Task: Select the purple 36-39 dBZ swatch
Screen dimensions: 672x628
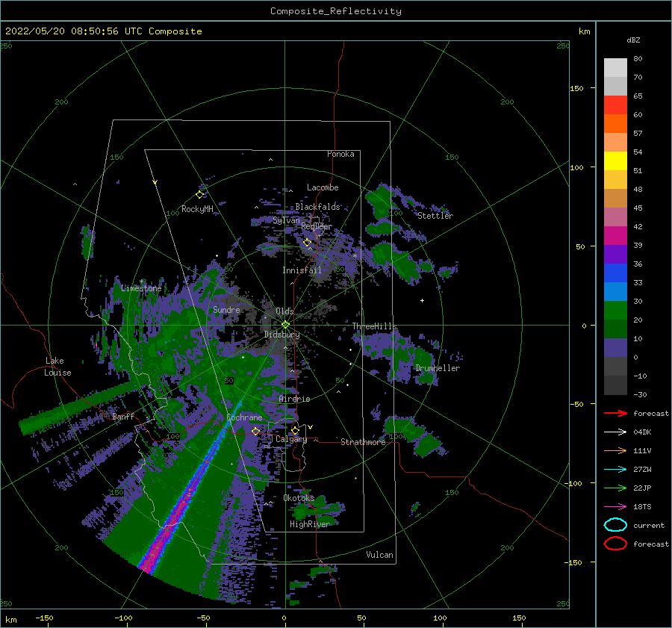Action: tap(615, 254)
